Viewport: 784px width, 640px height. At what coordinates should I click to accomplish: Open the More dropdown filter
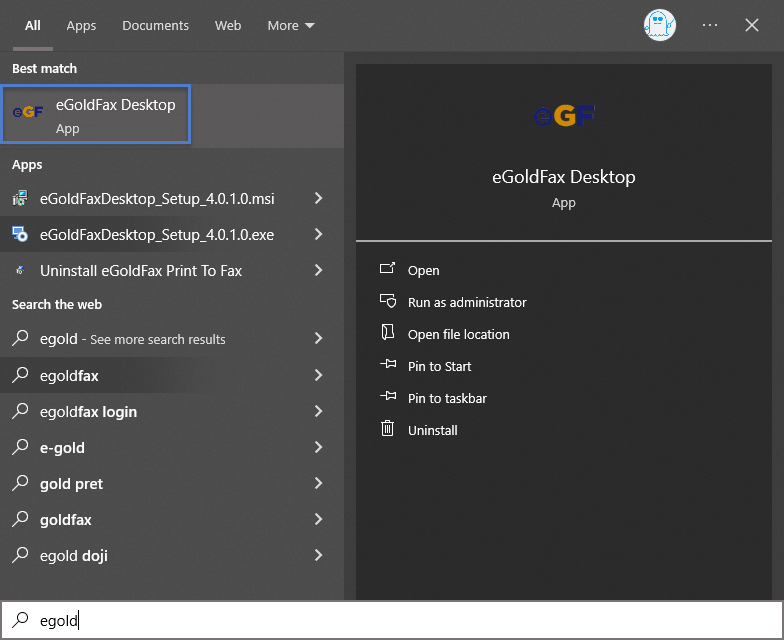coord(290,26)
